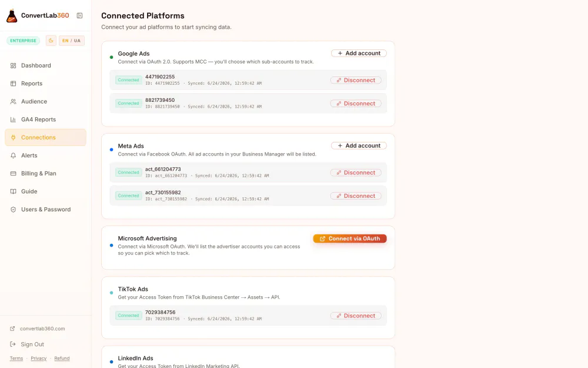Connect Microsoft Advertising via OAuth
This screenshot has height=368, width=588.
coord(350,239)
